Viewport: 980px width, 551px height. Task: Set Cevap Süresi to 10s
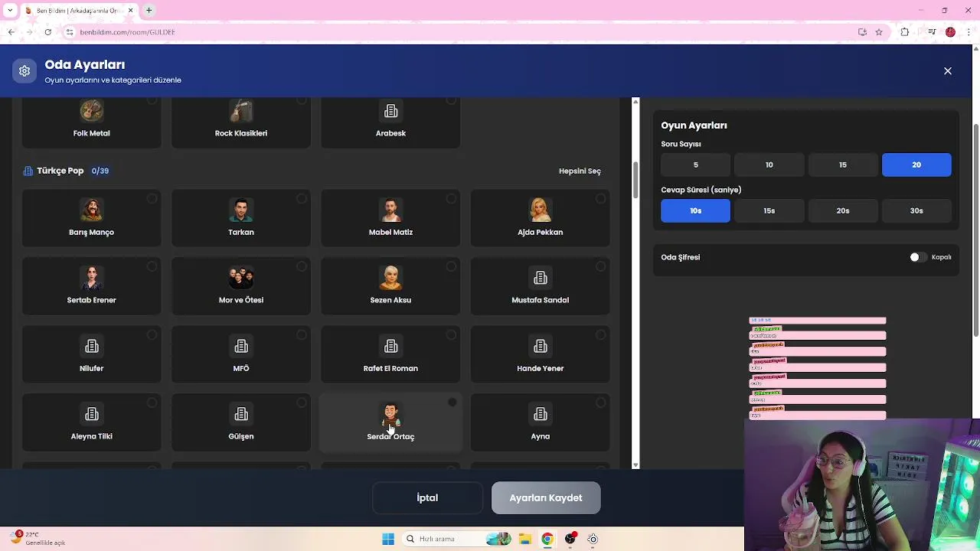coord(695,210)
